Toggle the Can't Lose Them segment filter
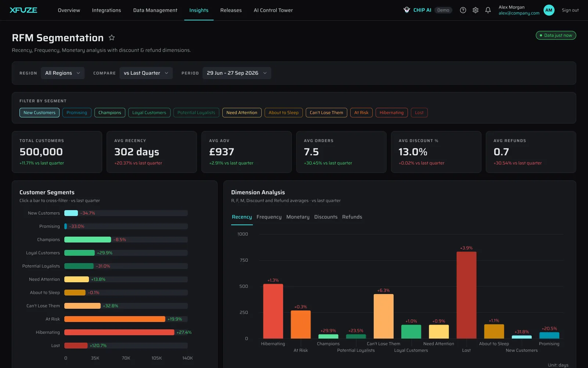The width and height of the screenshot is (588, 368). pyautogui.click(x=326, y=113)
